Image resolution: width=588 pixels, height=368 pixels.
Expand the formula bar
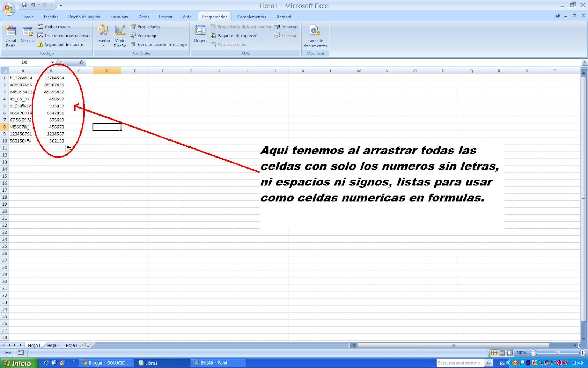tap(584, 62)
